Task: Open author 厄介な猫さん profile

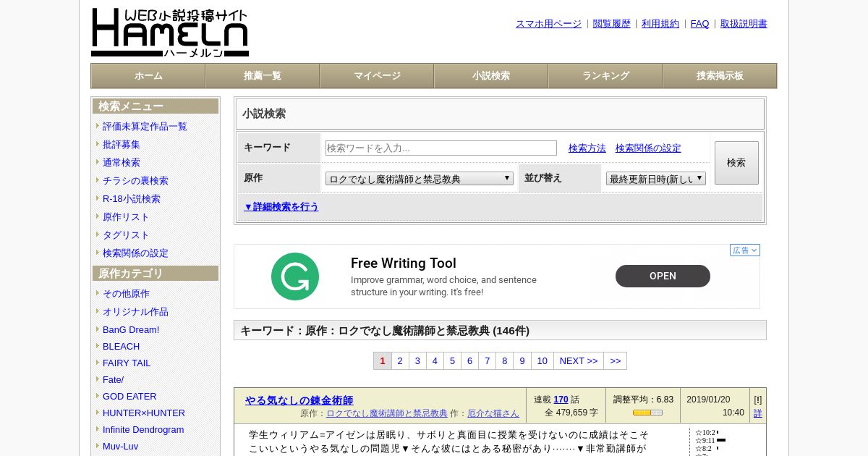Action: point(493,413)
